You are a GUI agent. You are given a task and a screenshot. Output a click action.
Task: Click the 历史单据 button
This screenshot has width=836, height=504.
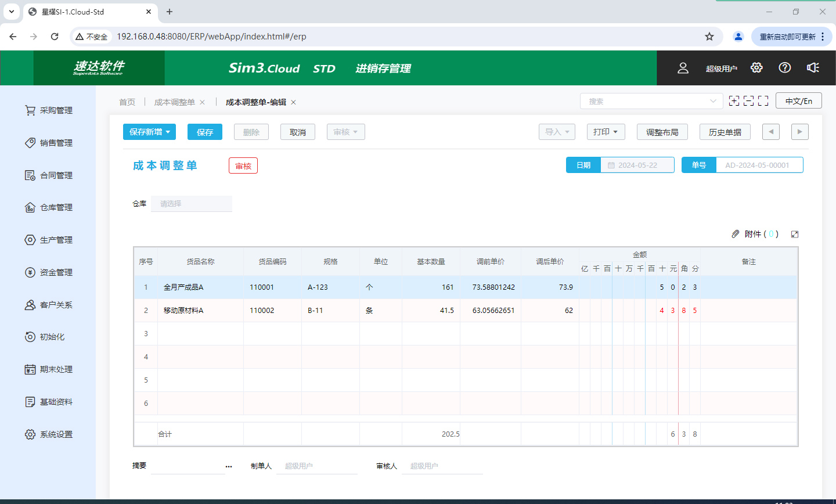coord(725,132)
